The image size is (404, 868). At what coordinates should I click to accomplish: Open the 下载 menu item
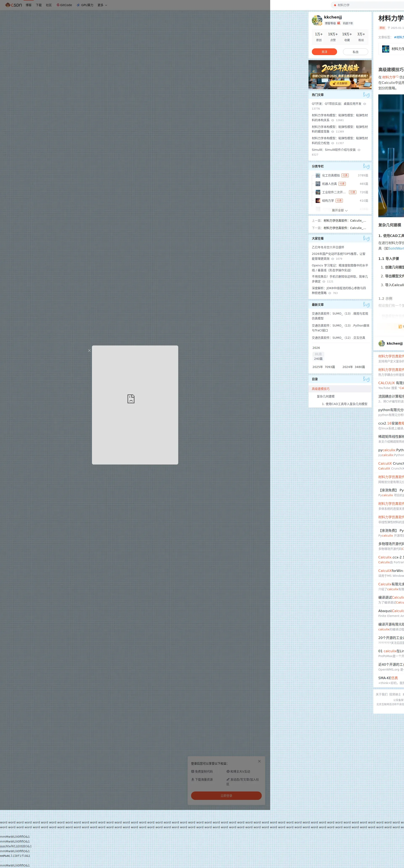39,5
